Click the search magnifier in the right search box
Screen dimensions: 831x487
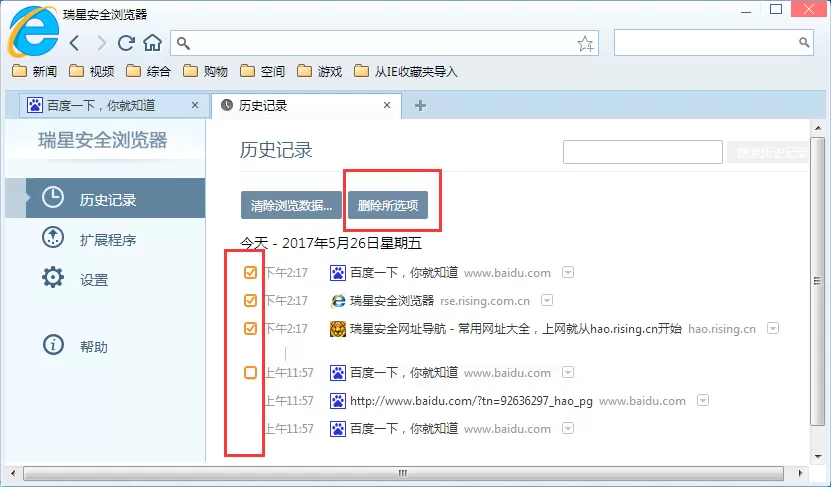804,42
